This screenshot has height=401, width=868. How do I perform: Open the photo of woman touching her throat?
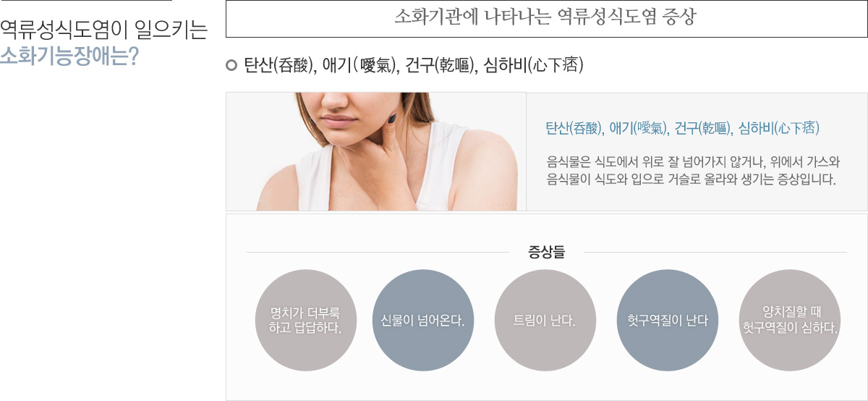(x=376, y=152)
